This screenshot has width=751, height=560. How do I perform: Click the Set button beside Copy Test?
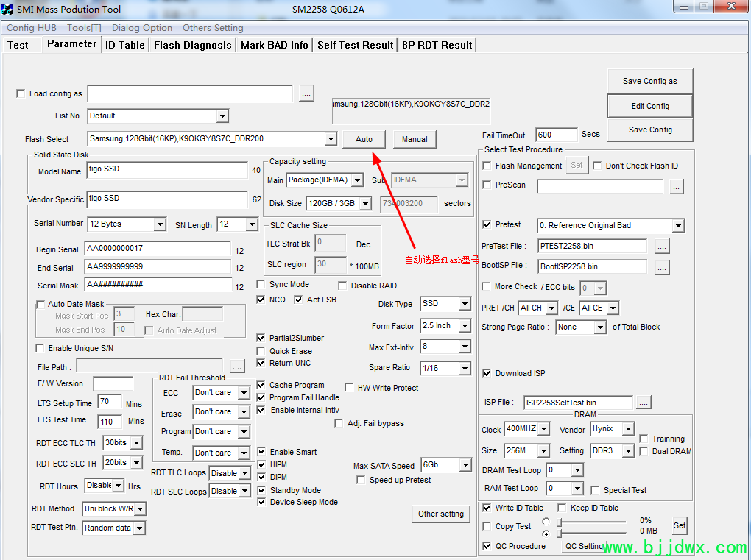pos(680,525)
